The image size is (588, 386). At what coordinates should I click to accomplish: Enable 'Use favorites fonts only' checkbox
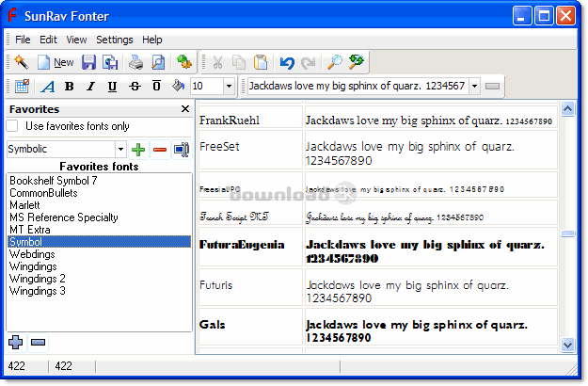tap(14, 126)
